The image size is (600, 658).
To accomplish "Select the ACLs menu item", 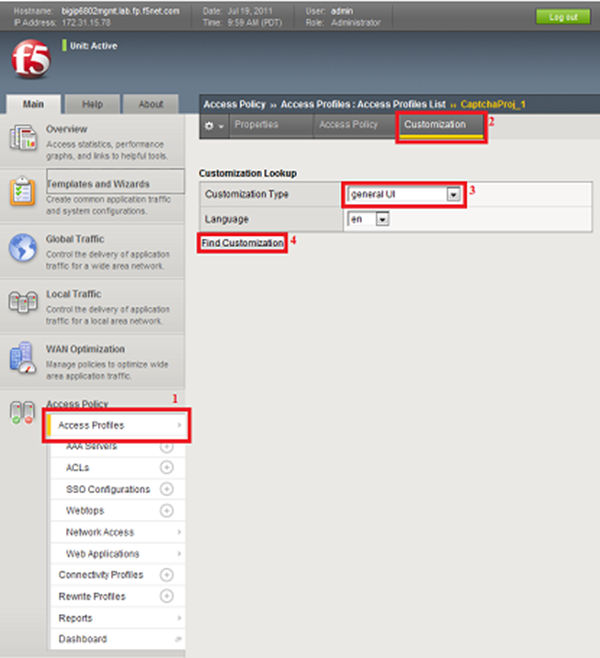I will pyautogui.click(x=77, y=467).
